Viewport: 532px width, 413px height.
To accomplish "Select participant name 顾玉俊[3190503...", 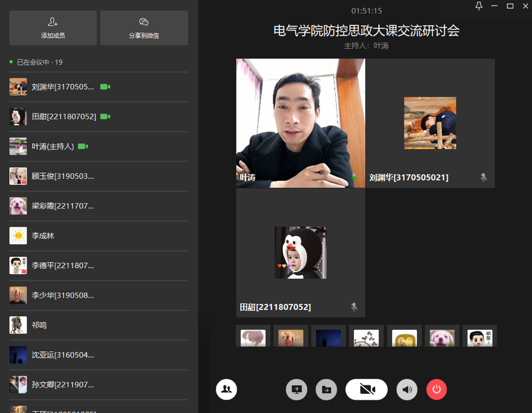I will click(63, 176).
